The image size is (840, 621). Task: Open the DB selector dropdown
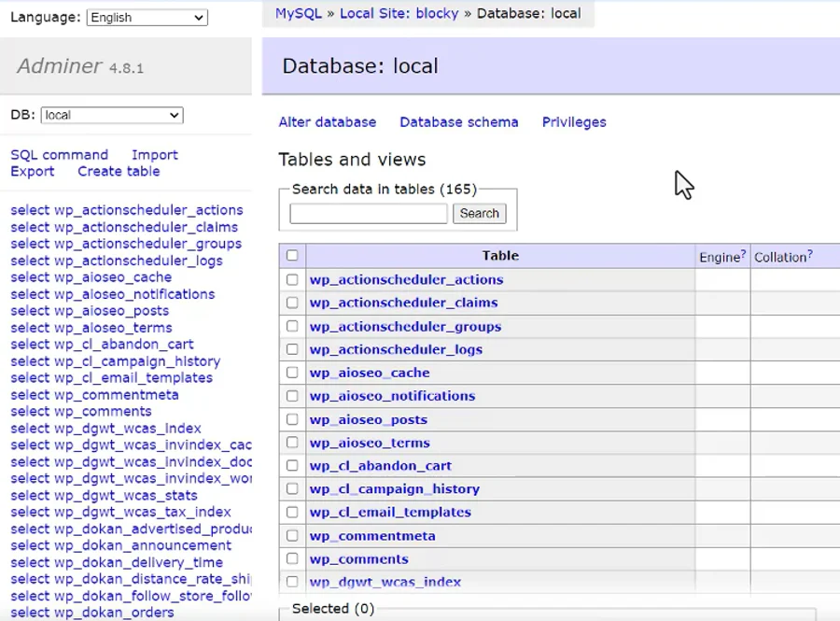[112, 115]
